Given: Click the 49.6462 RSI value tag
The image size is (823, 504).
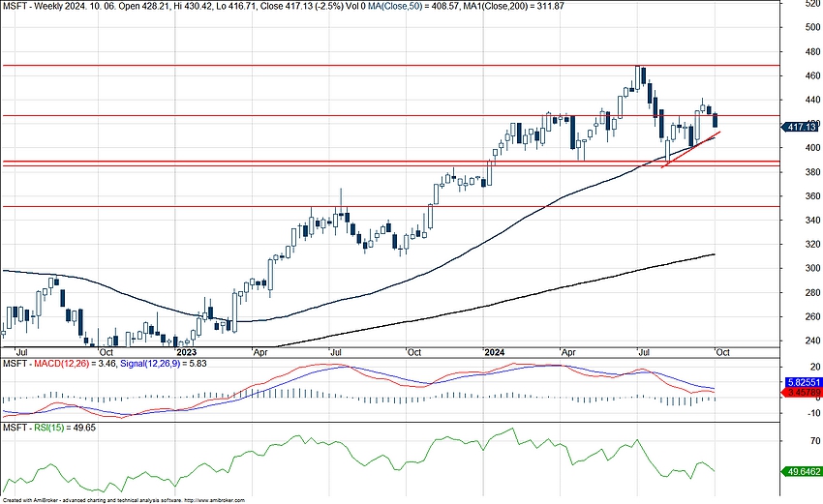Looking at the screenshot, I should [802, 472].
